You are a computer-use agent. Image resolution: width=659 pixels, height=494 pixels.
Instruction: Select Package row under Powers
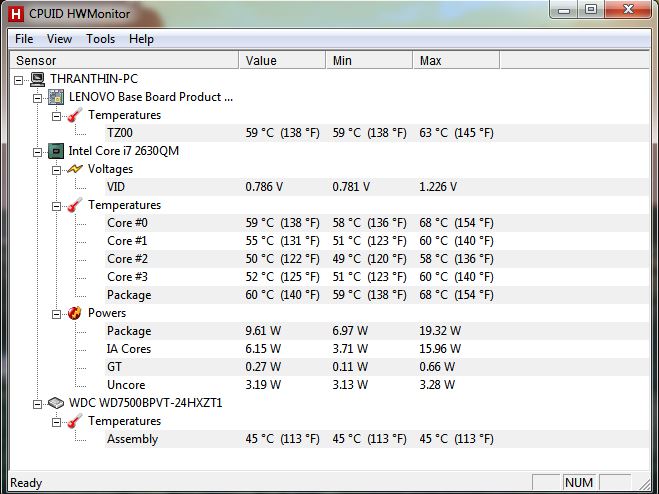[x=376, y=331]
